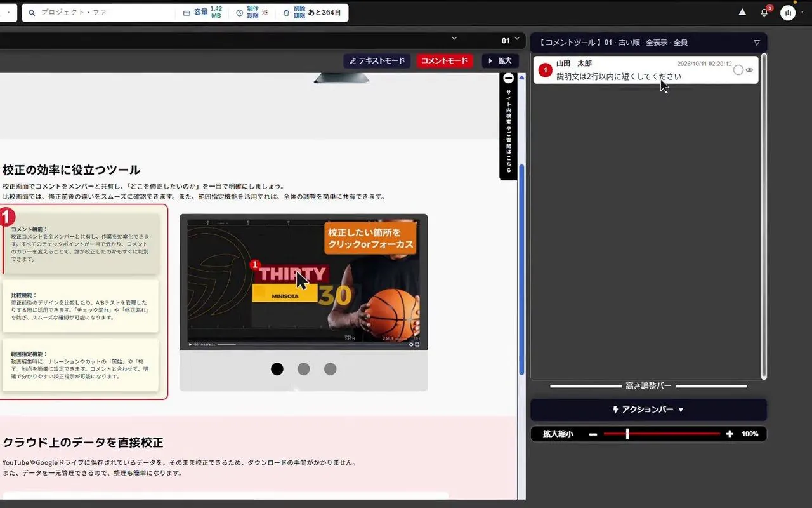Open the 01 page number dropdown
Viewport: 812px width, 508px height.
point(511,41)
